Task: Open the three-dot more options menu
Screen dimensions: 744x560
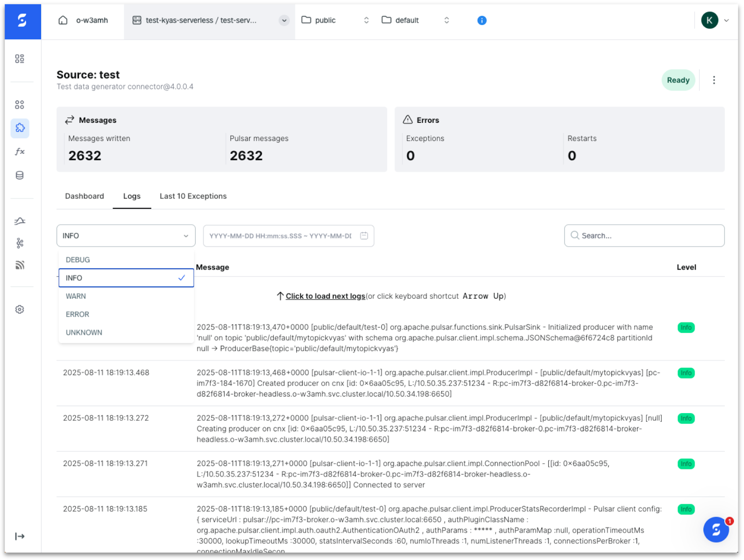Action: [714, 80]
